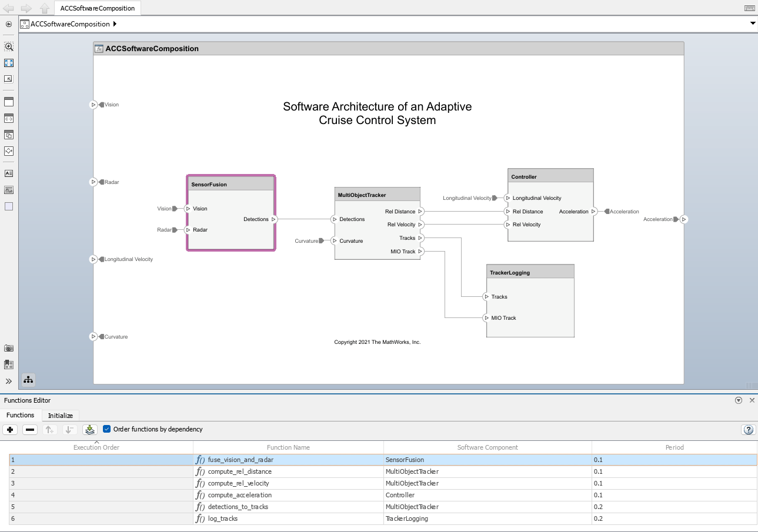This screenshot has width=758, height=532.
Task: Click the move function up arrow icon
Action: click(49, 430)
